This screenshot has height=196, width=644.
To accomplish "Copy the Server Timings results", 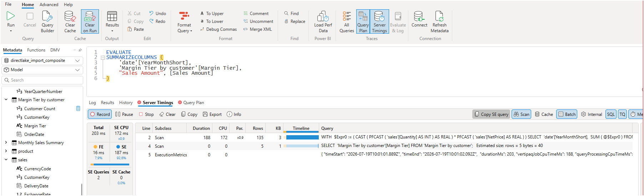I will click(189, 114).
